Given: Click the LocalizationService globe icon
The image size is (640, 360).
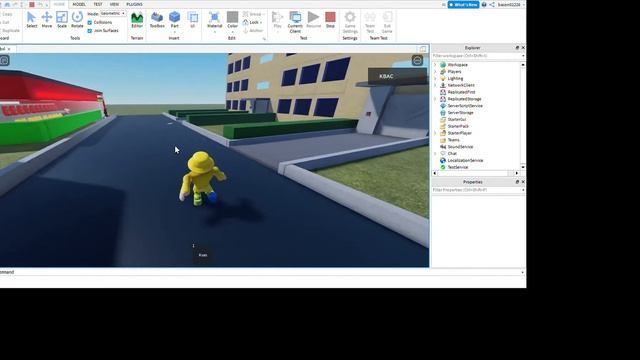Looking at the screenshot, I should [x=443, y=160].
